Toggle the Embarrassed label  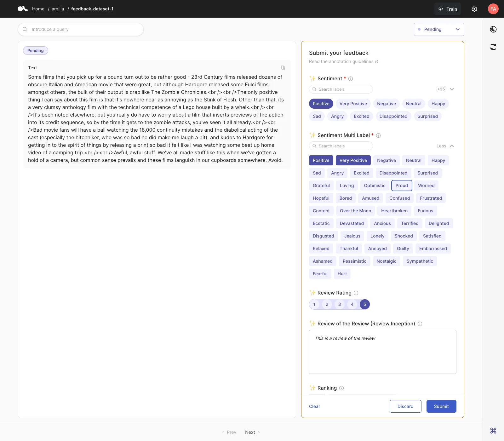point(433,249)
